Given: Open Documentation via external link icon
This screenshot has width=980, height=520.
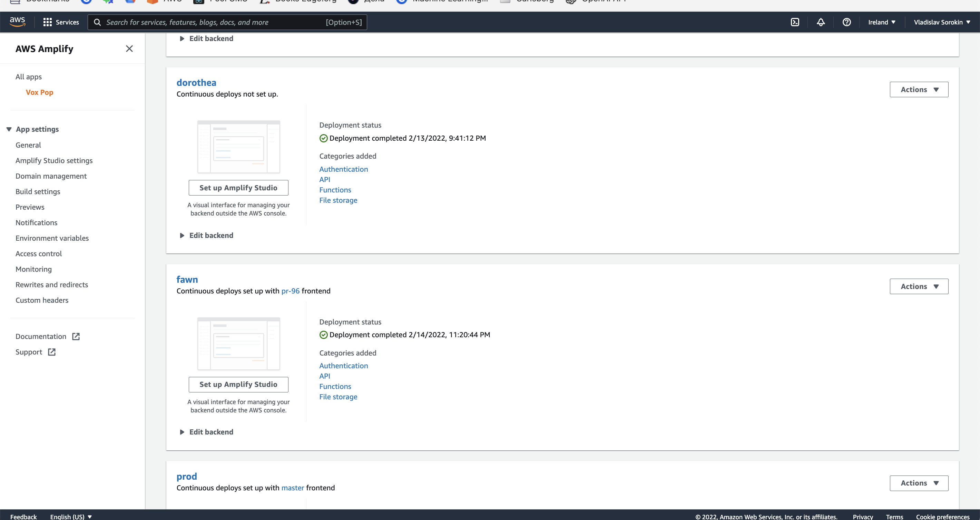Looking at the screenshot, I should [x=75, y=336].
